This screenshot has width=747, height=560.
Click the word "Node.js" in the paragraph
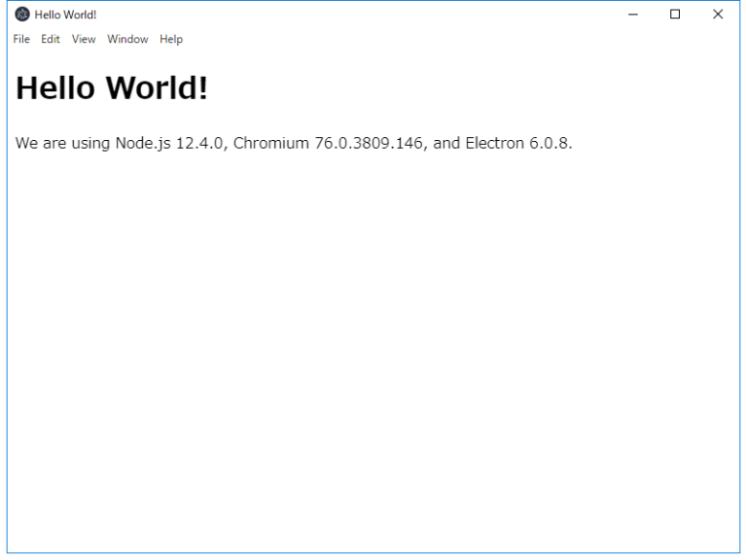click(143, 143)
